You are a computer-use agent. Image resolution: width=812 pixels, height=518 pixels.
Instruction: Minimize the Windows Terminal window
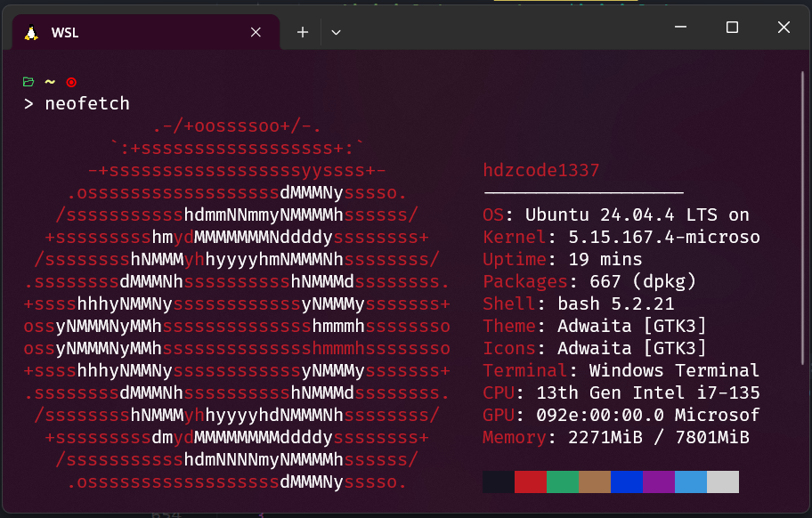tap(680, 27)
